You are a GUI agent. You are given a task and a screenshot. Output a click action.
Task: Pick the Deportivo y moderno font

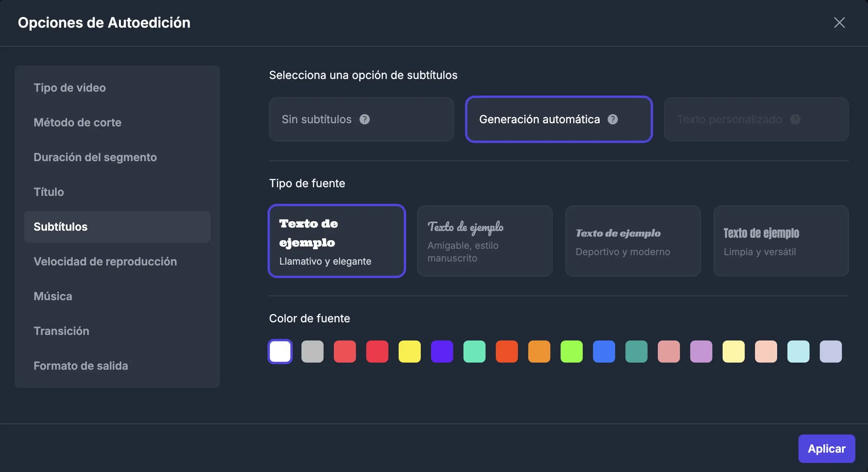coord(633,241)
